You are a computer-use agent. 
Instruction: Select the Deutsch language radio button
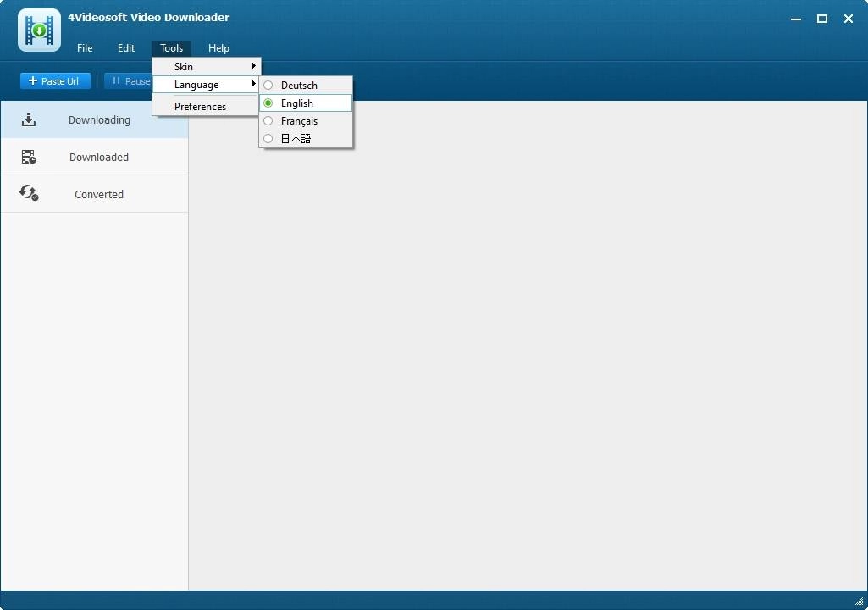tap(268, 86)
